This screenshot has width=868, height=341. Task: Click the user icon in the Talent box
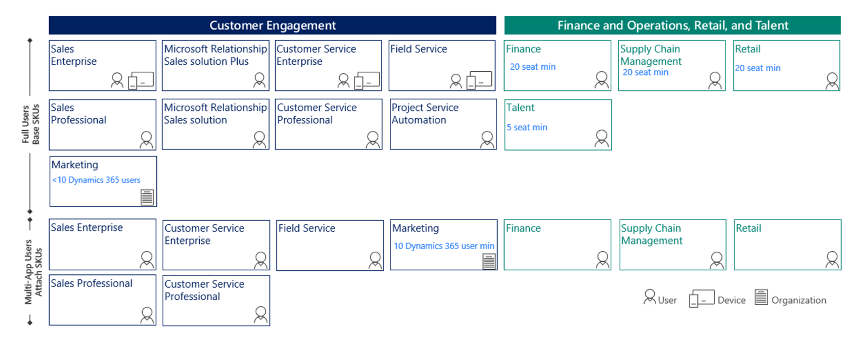coord(602,138)
